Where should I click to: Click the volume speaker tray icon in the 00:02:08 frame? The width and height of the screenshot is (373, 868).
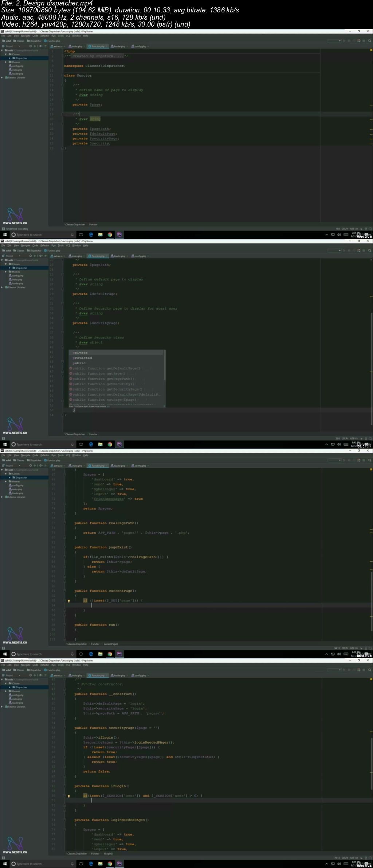point(339,235)
